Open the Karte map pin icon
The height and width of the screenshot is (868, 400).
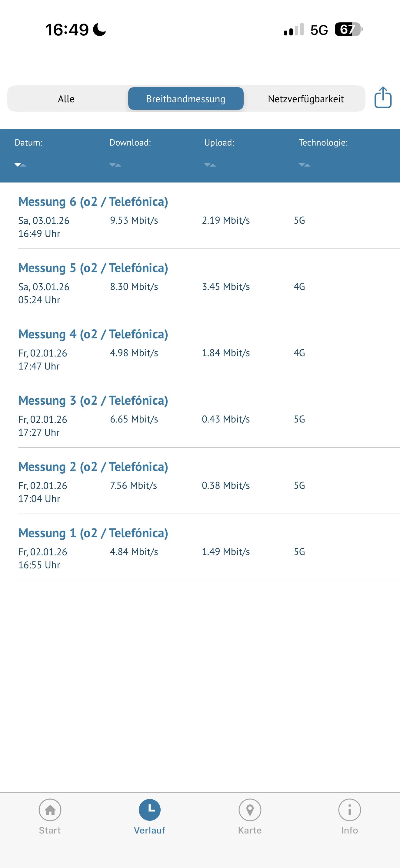click(x=250, y=810)
